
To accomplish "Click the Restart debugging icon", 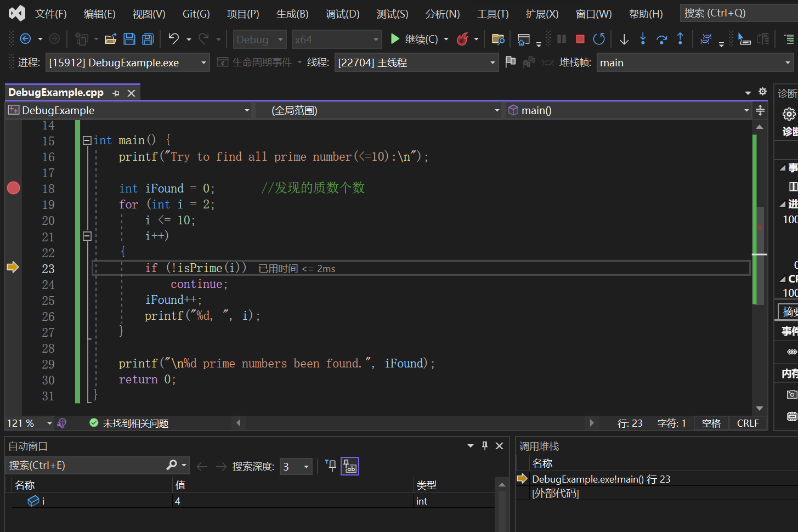I will click(x=599, y=39).
